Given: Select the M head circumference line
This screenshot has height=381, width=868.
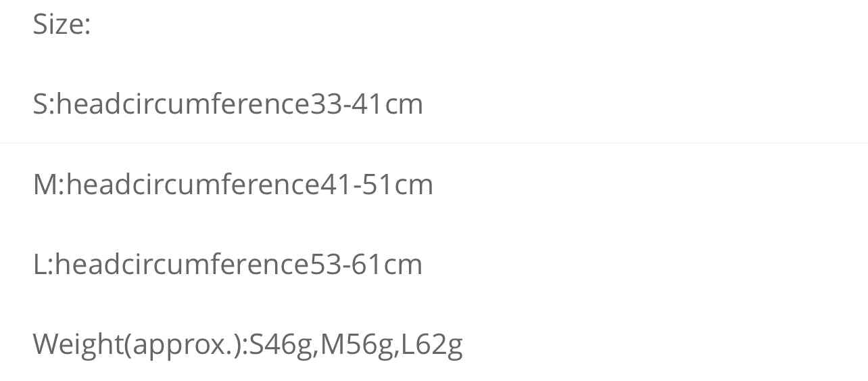Looking at the screenshot, I should click(x=233, y=185).
